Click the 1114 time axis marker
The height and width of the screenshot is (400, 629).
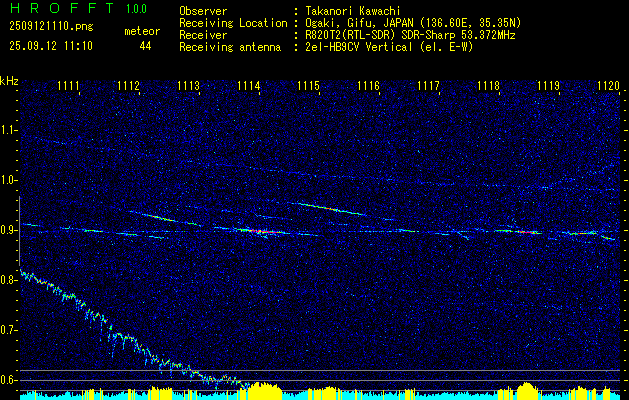(248, 85)
